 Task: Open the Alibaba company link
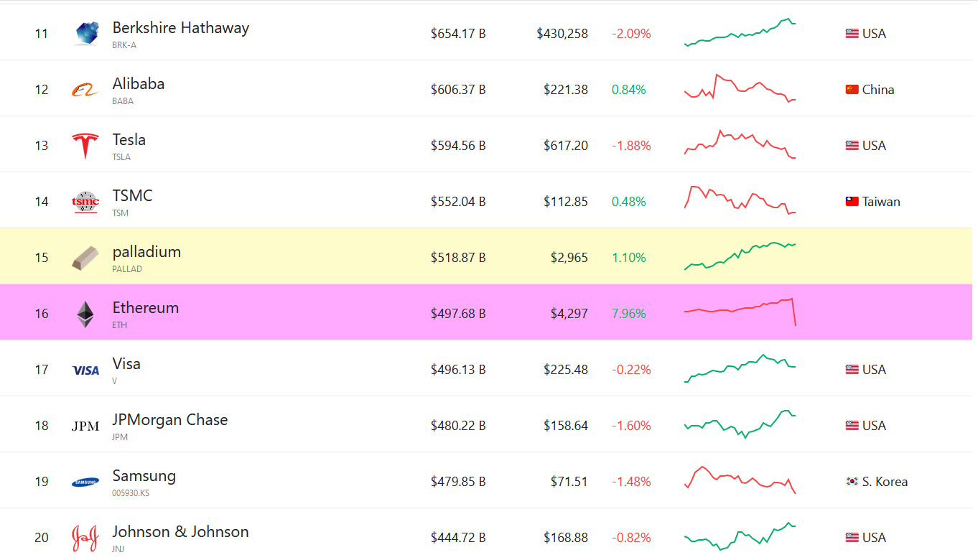(139, 84)
